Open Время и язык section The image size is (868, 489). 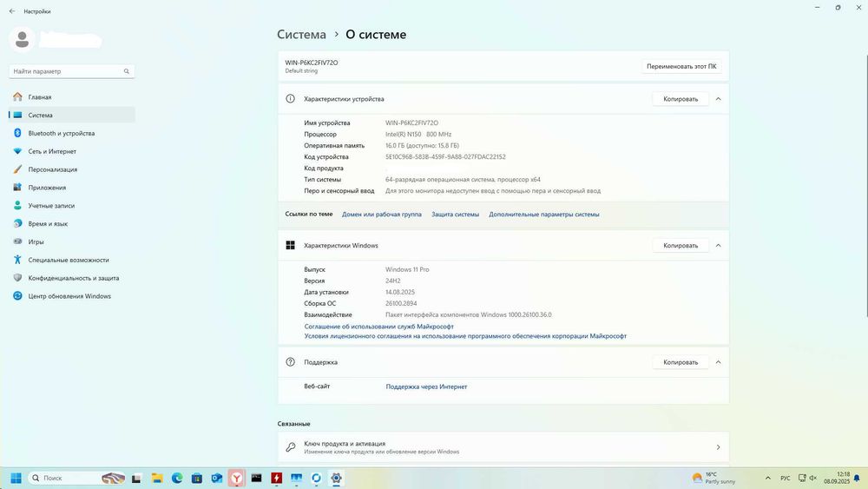pyautogui.click(x=72, y=224)
